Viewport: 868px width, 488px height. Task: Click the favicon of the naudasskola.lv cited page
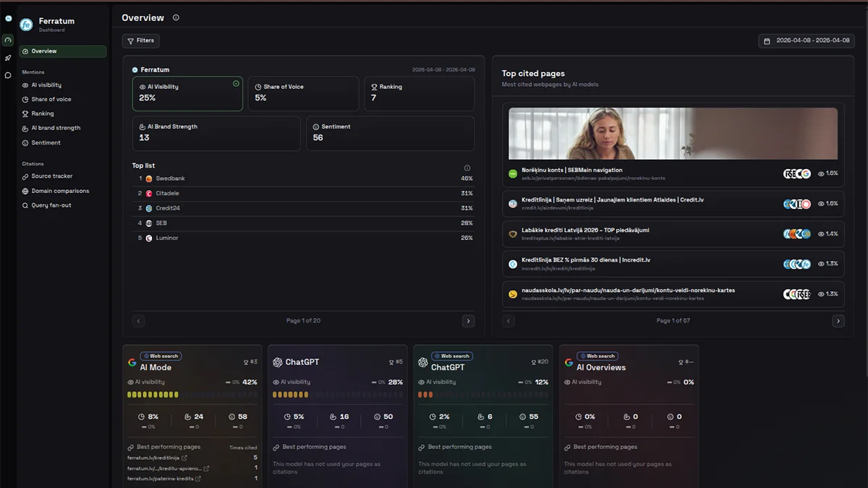point(513,294)
